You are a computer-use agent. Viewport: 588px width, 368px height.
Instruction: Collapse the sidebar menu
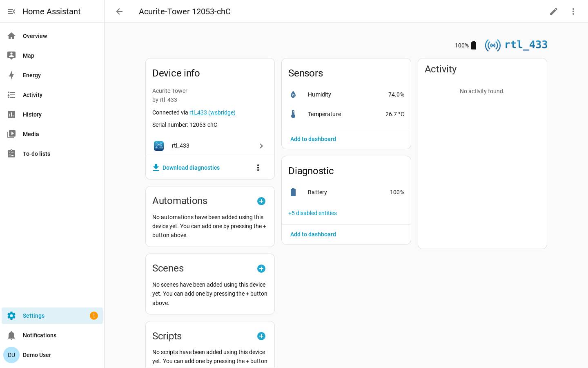(11, 11)
